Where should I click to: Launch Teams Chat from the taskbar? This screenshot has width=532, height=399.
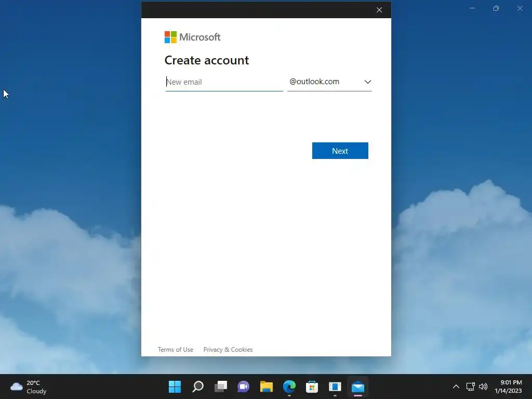pos(243,387)
